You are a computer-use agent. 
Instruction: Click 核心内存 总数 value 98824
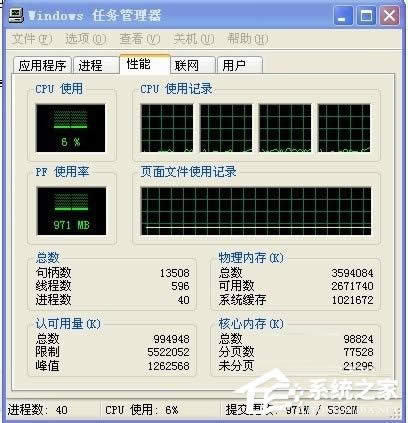point(358,339)
